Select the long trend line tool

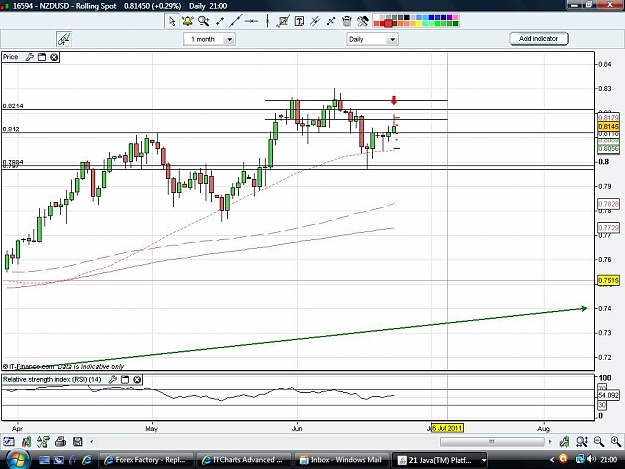tap(235, 21)
